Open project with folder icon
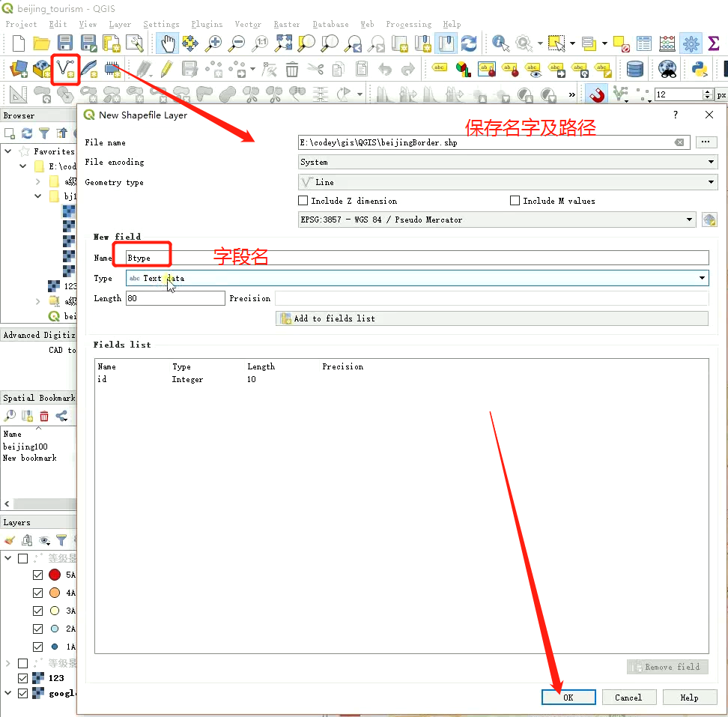728x717 pixels. coord(42,43)
